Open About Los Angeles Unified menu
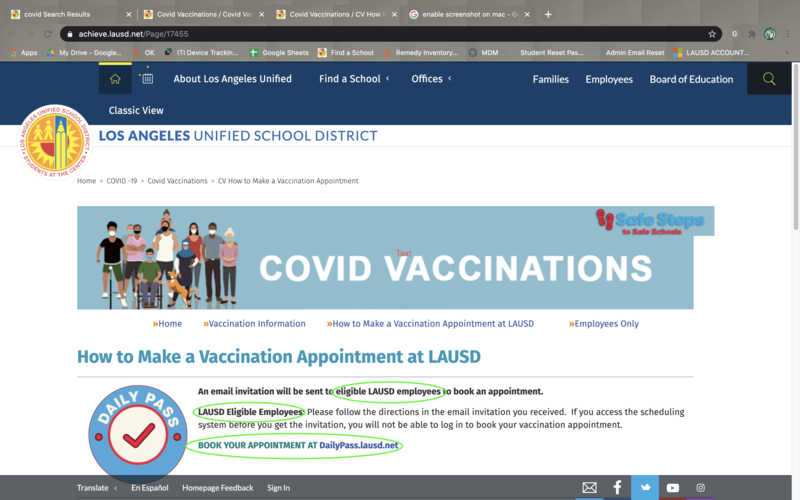The width and height of the screenshot is (800, 500). 232,79
